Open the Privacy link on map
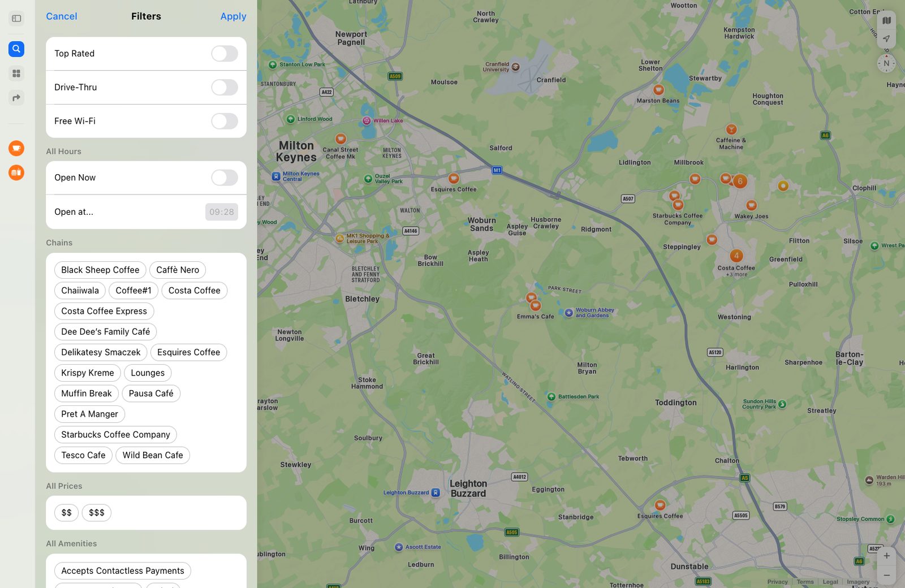This screenshot has height=588, width=905. [x=777, y=582]
